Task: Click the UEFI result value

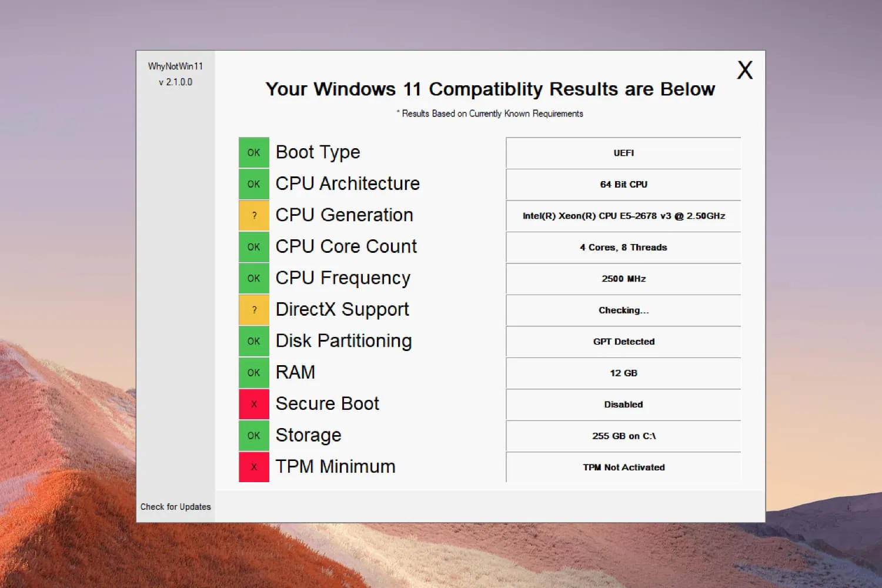Action: (624, 153)
